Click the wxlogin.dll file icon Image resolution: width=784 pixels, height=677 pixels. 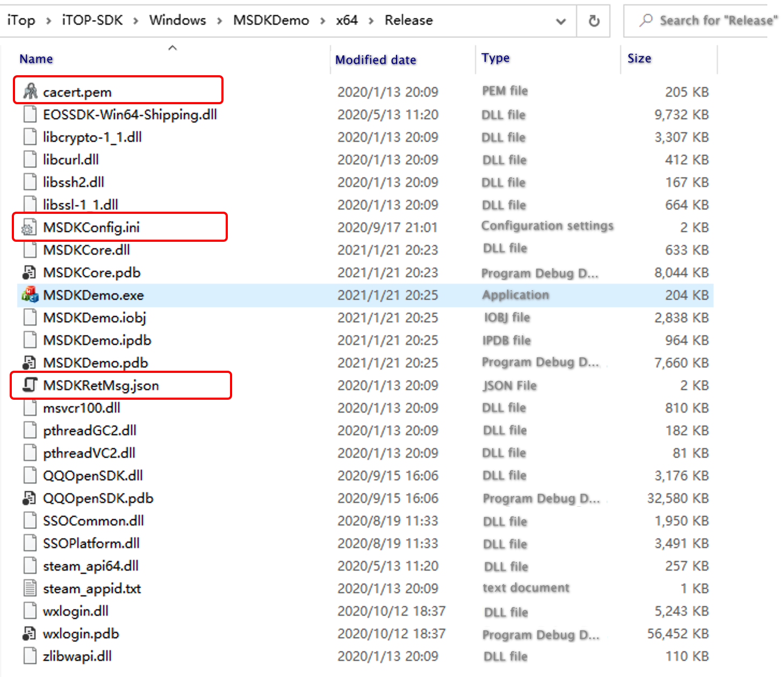(30, 611)
